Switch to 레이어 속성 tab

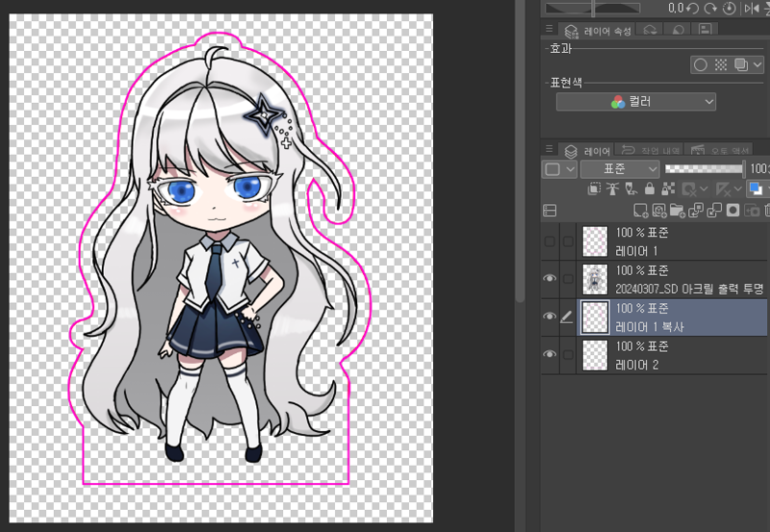tap(598, 31)
